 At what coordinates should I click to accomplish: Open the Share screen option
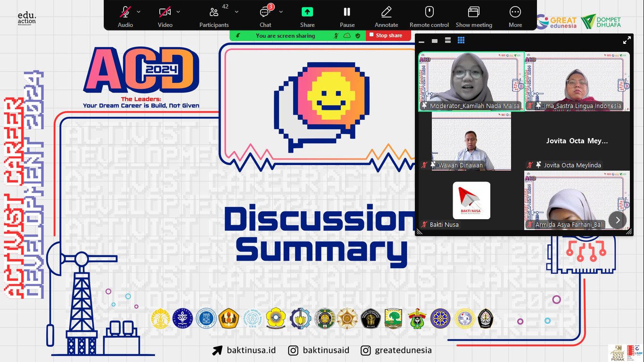pos(307,16)
